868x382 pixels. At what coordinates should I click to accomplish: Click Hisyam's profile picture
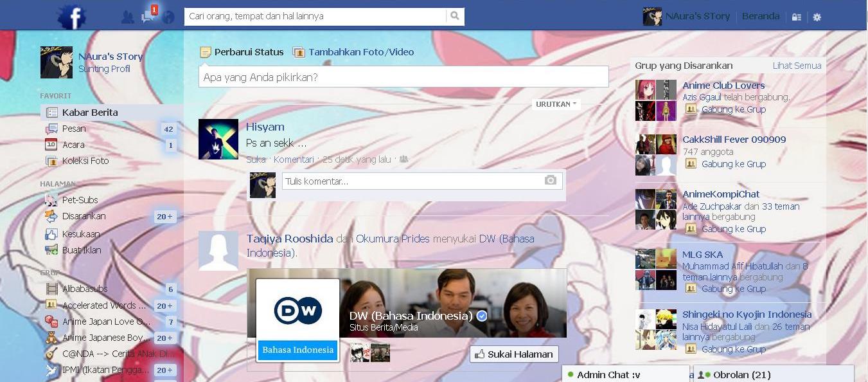[218, 139]
